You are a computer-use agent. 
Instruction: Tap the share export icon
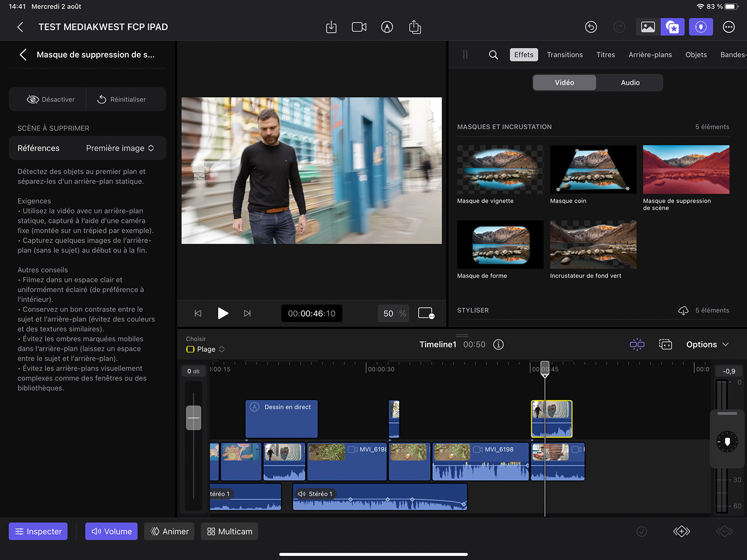(415, 27)
